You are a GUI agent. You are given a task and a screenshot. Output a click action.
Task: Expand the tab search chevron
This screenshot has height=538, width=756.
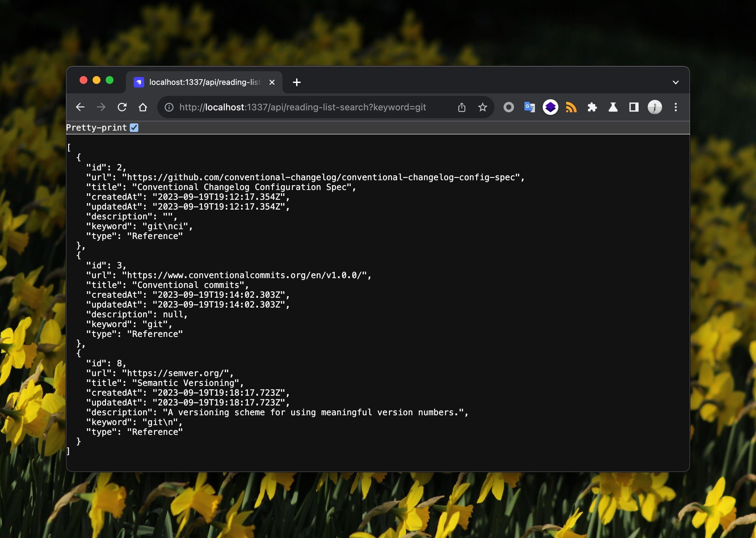click(x=675, y=83)
